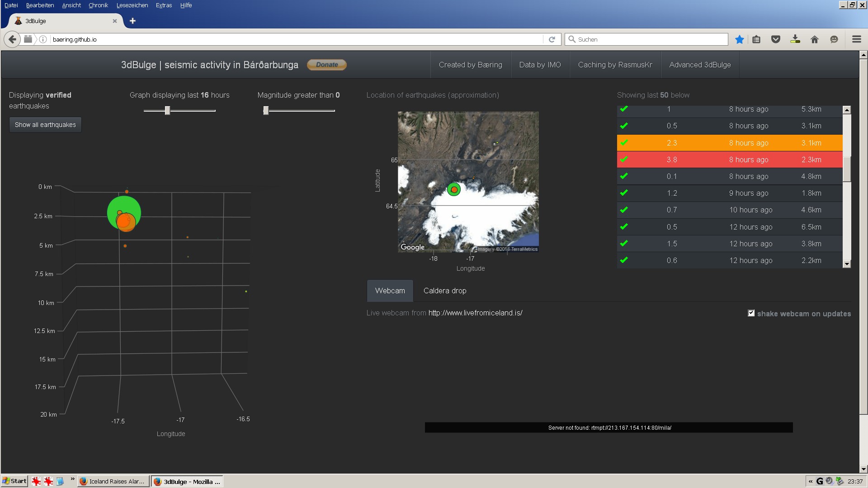This screenshot has height=488, width=868.
Task: Click the magnitude threshold slider handle
Action: (x=266, y=110)
